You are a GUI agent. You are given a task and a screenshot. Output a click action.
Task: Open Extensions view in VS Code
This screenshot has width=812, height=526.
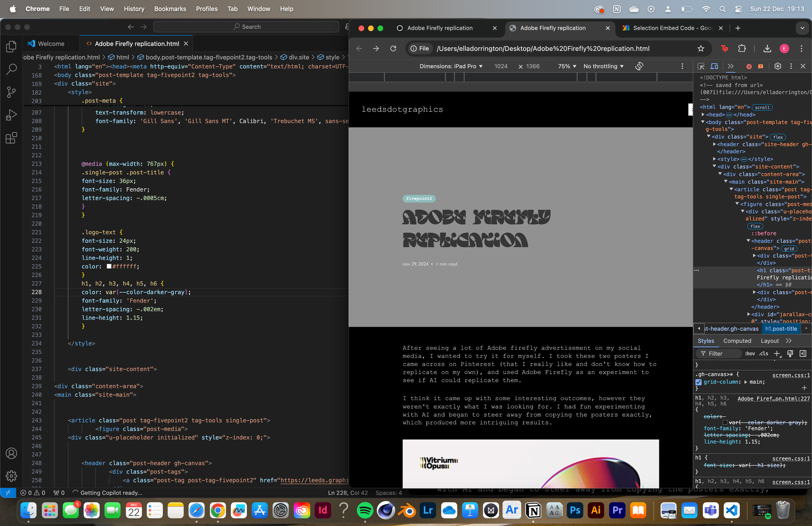pyautogui.click(x=11, y=138)
